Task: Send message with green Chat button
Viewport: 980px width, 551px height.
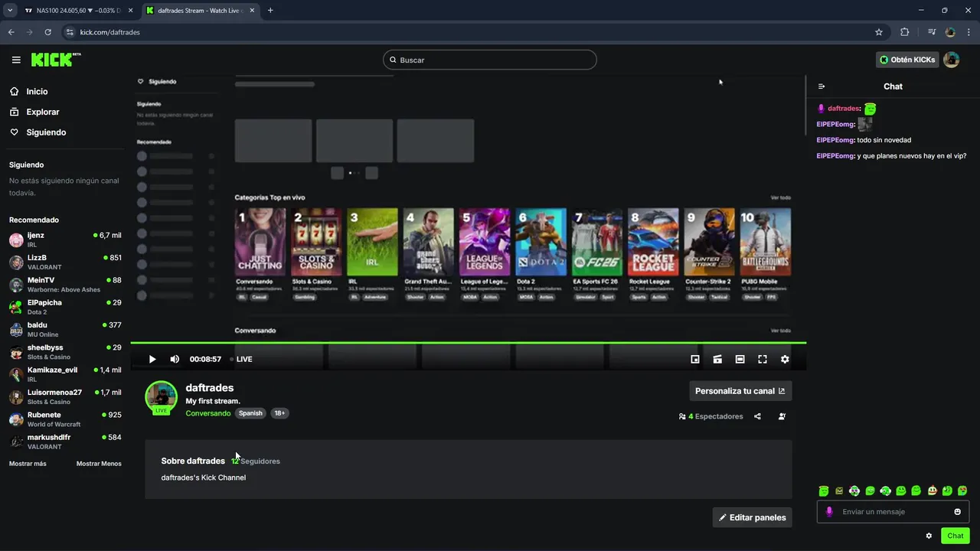Action: pos(955,536)
